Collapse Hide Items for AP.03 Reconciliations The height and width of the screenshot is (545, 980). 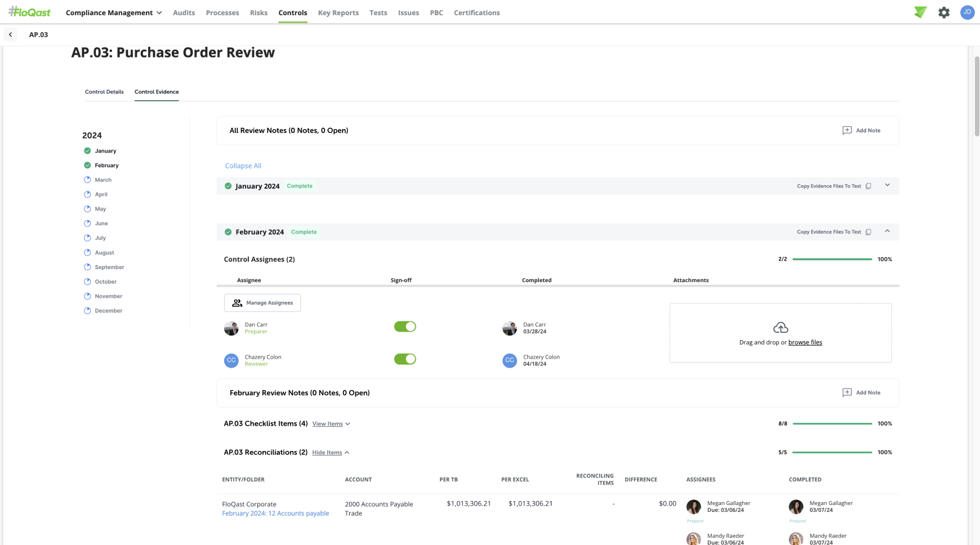(331, 453)
